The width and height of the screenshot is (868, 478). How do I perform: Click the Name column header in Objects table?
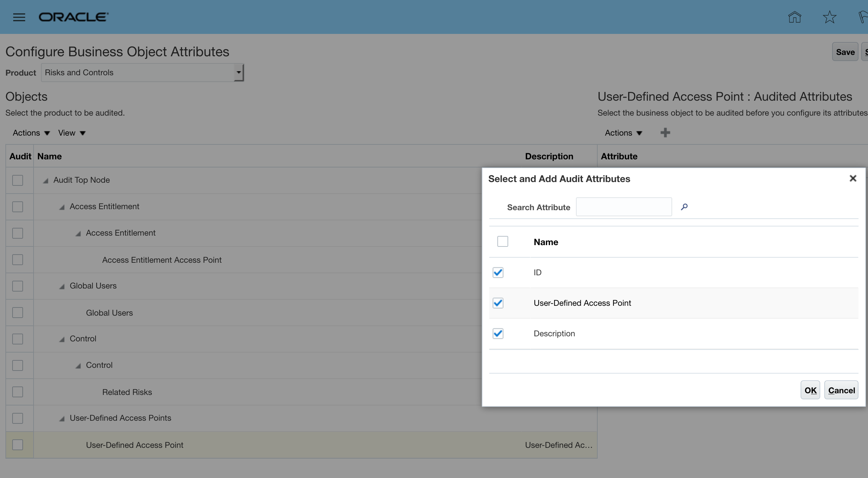click(x=49, y=156)
